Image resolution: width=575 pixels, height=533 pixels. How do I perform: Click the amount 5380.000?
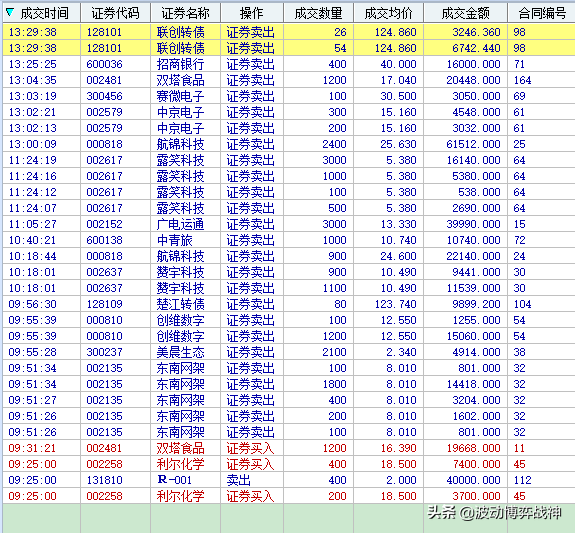coord(476,176)
